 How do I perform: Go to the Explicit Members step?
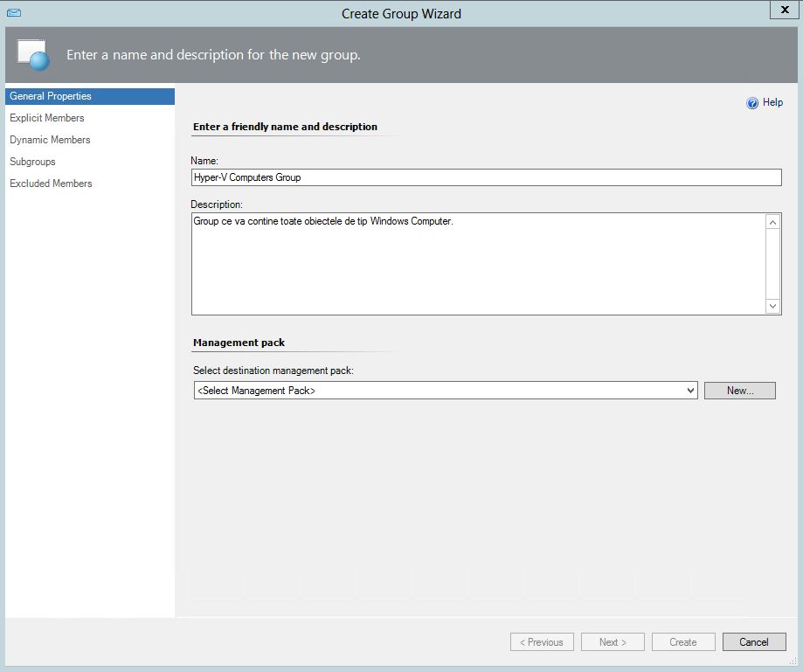[x=47, y=118]
